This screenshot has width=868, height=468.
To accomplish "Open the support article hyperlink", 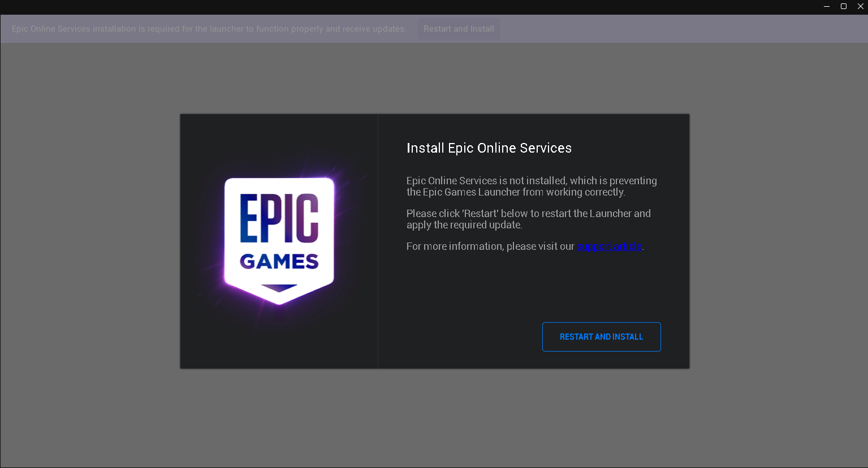I will [x=609, y=246].
